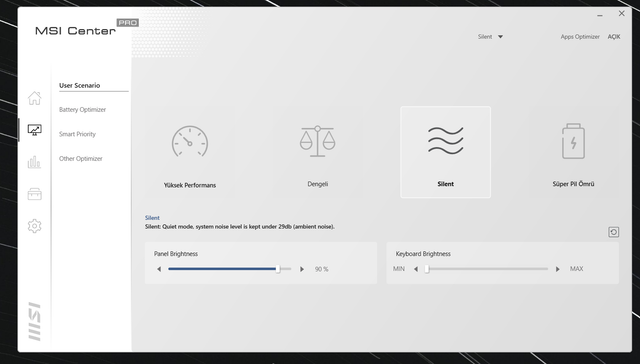Open the Home sidebar icon
This screenshot has width=640, height=364.
coord(34,98)
